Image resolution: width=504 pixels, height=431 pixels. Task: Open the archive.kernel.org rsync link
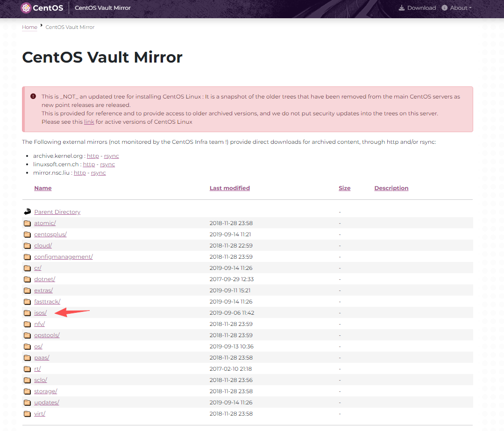pyautogui.click(x=112, y=156)
